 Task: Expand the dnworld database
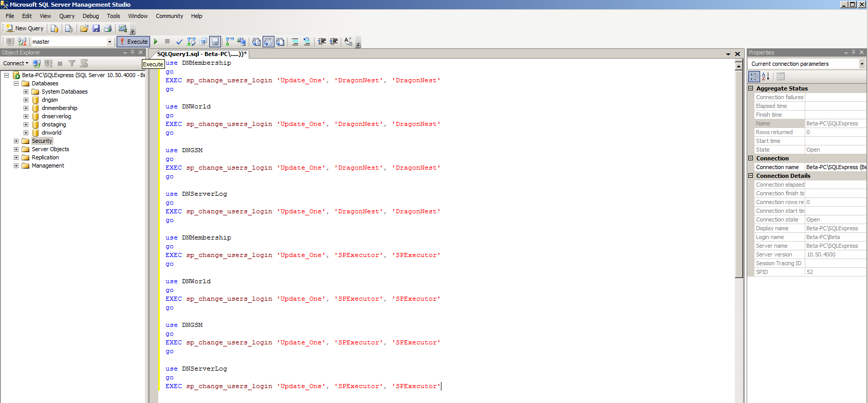26,133
